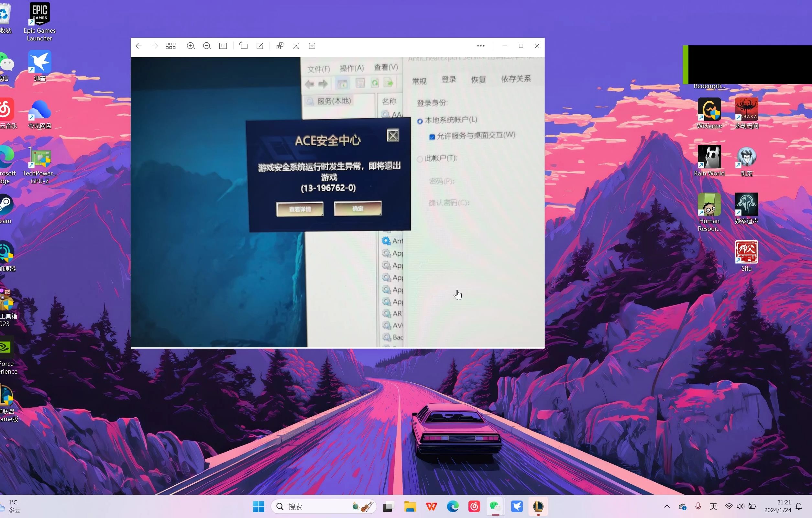Open 迅雷 desktop shortcut
The image size is (812, 518).
(x=39, y=66)
